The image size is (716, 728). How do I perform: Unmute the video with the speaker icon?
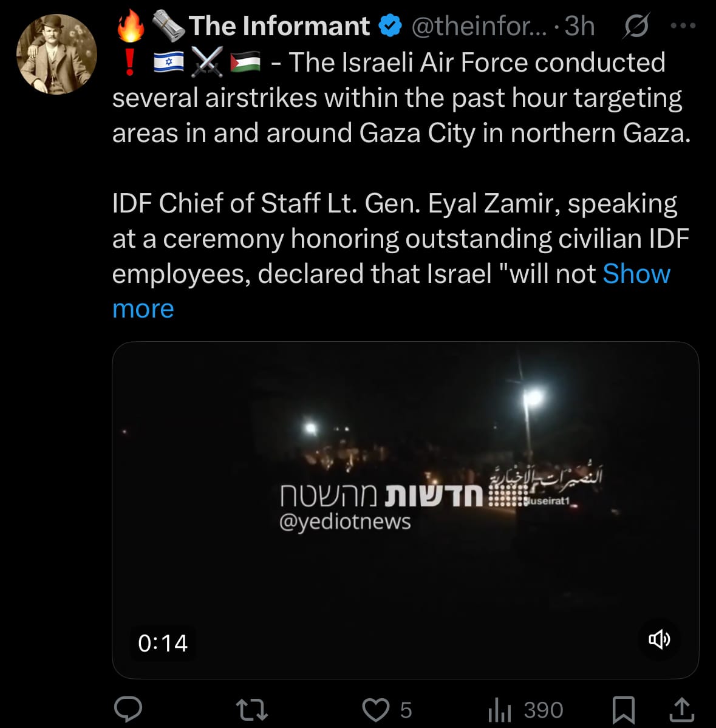[659, 639]
